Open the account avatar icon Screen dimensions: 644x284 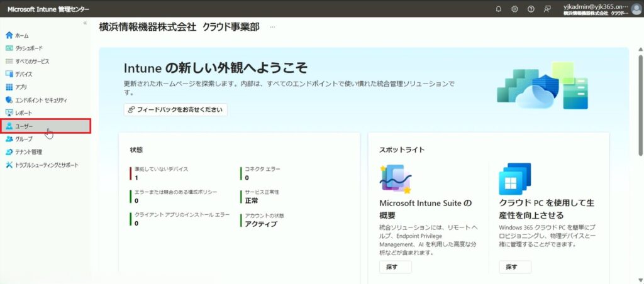click(x=636, y=9)
